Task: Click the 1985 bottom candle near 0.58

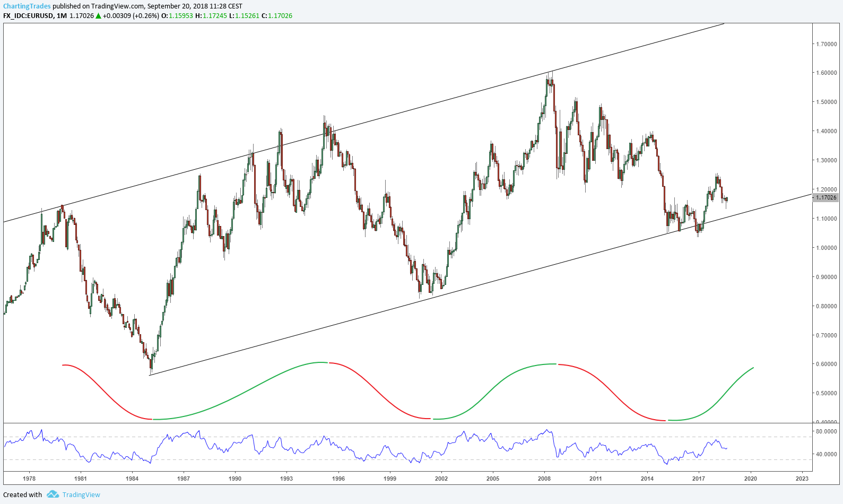Action: pos(151,363)
